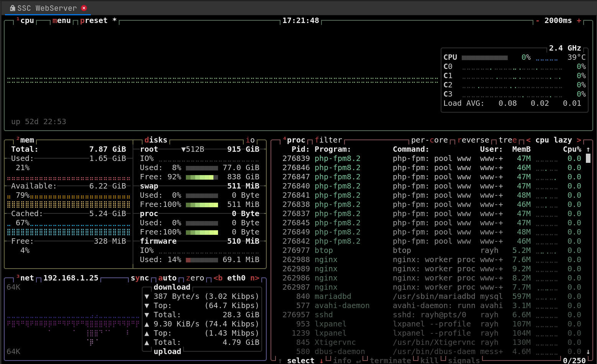This screenshot has height=364, width=597.
Task: Click the info ↵ action in bottom bar
Action: click(342, 360)
